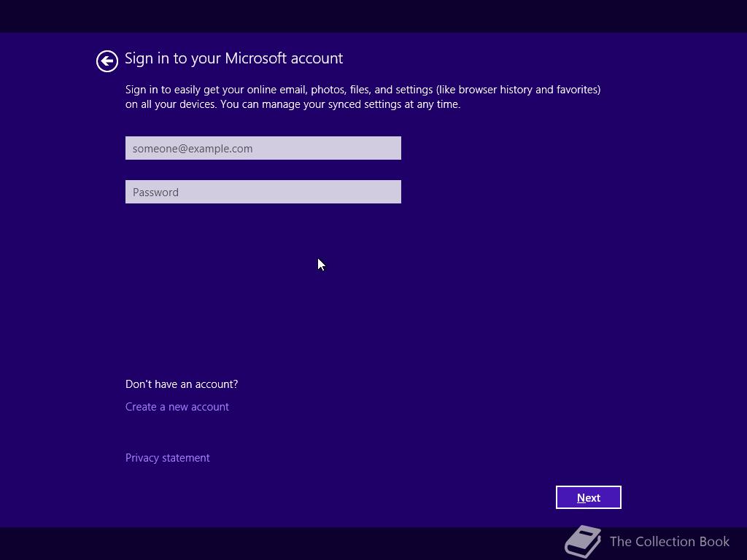Select the Password input field
The height and width of the screenshot is (560, 747).
coord(263,192)
